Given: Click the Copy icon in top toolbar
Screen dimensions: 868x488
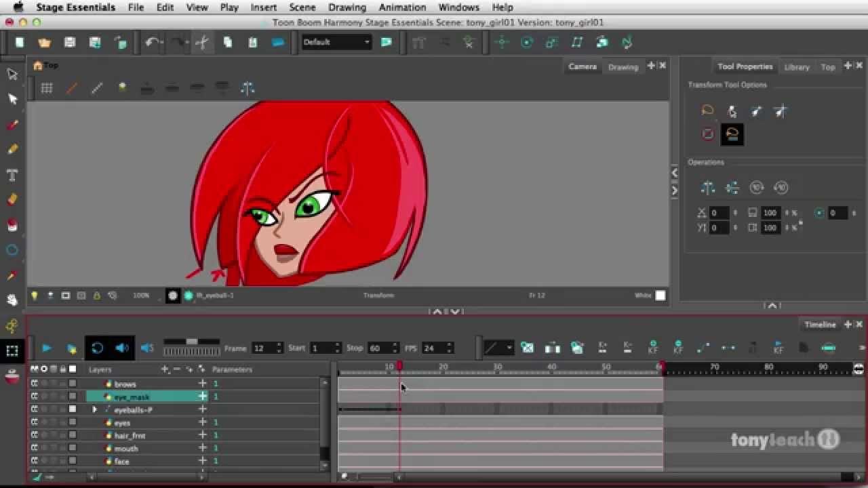Looking at the screenshot, I should coord(227,42).
